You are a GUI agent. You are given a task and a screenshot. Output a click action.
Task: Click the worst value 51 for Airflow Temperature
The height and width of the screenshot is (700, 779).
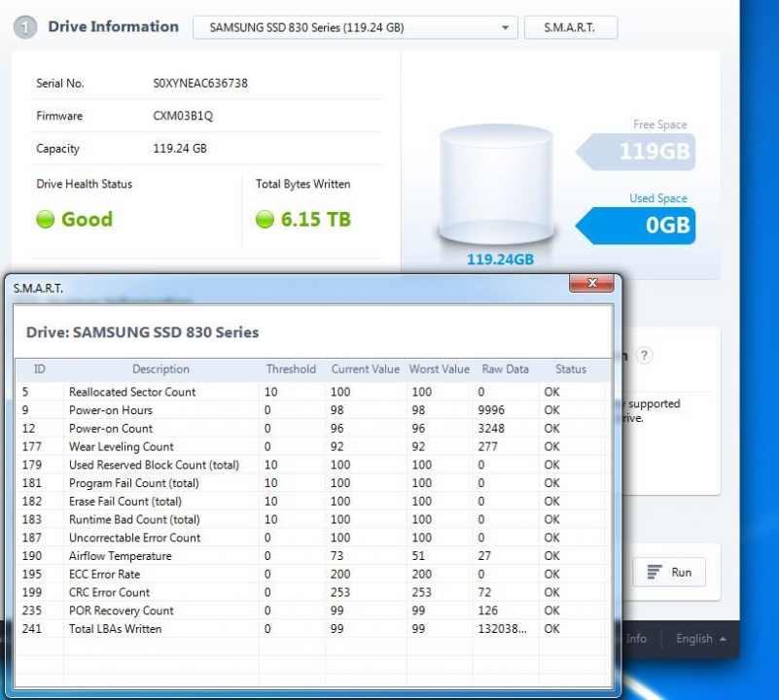click(x=418, y=556)
